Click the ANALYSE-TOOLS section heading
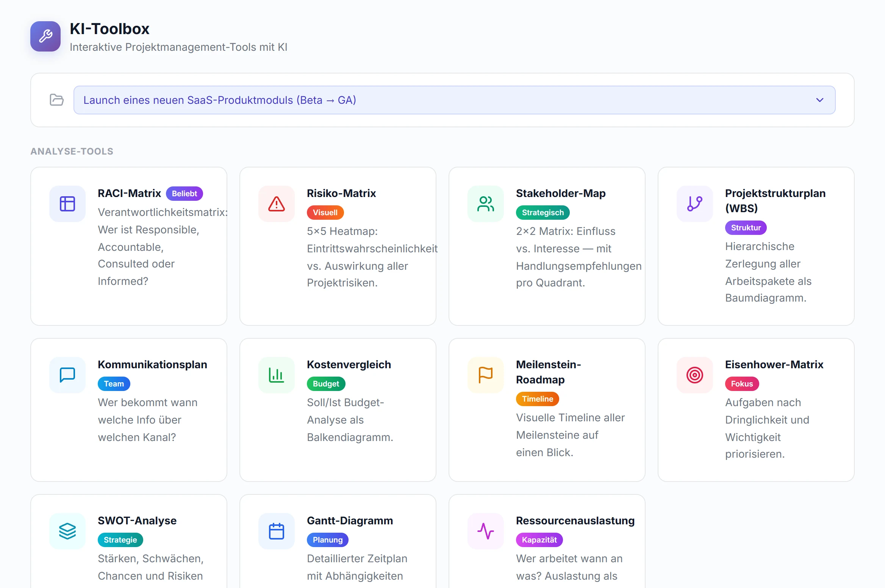The width and height of the screenshot is (885, 588). 72,151
